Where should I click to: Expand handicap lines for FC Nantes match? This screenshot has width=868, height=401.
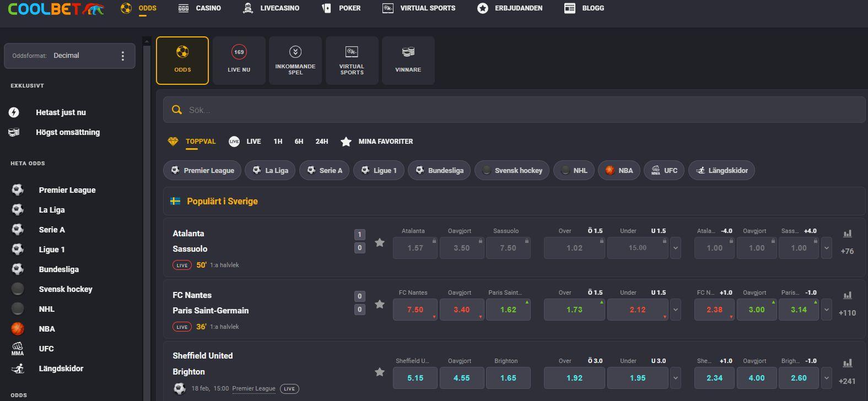point(827,310)
